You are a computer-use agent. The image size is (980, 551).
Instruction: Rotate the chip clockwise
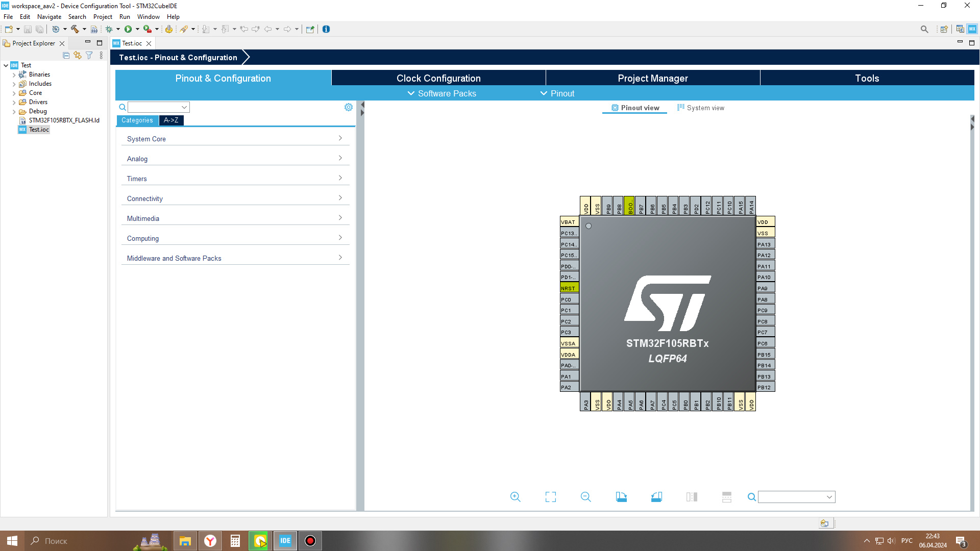[x=621, y=497]
